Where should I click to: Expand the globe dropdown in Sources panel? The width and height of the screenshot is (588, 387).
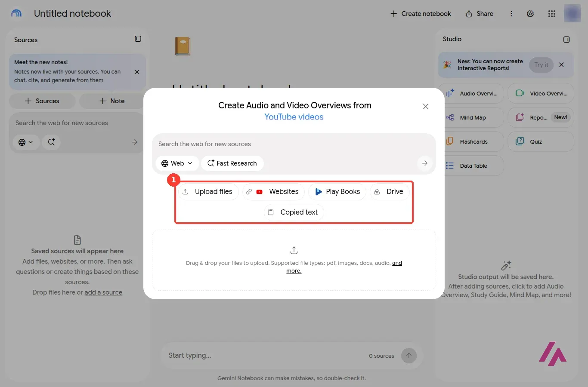tap(25, 142)
